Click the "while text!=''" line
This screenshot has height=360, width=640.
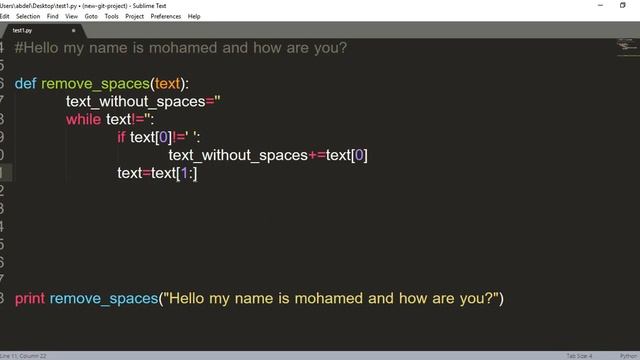click(x=110, y=119)
